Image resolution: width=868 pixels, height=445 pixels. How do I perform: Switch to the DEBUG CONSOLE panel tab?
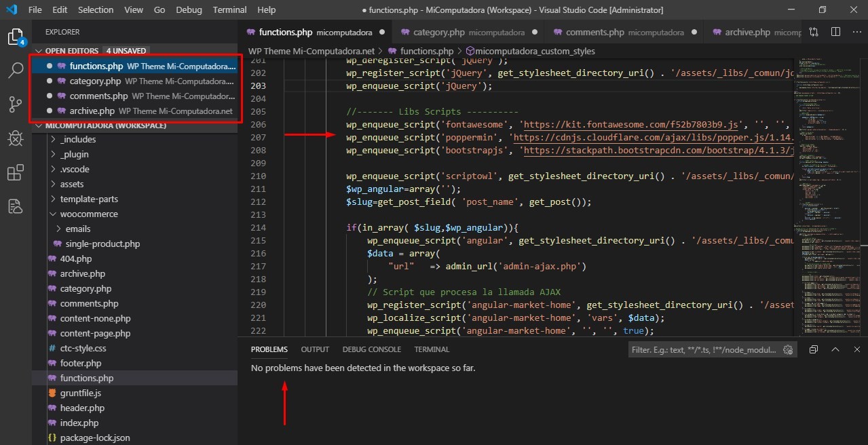372,349
